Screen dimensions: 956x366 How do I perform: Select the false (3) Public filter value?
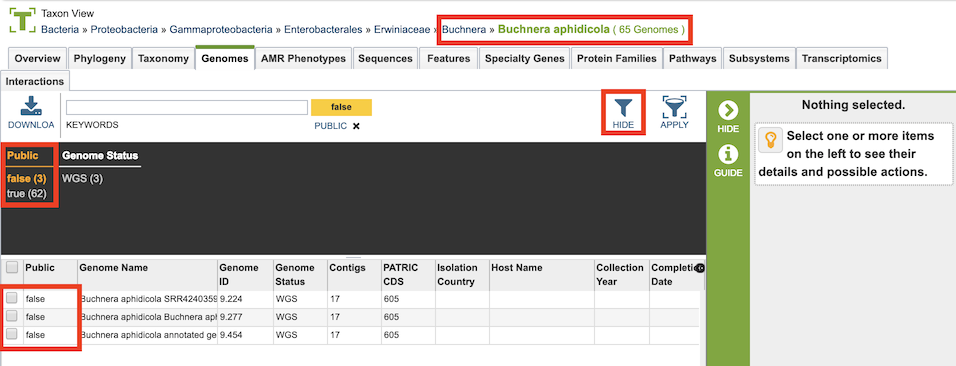pyautogui.click(x=27, y=179)
